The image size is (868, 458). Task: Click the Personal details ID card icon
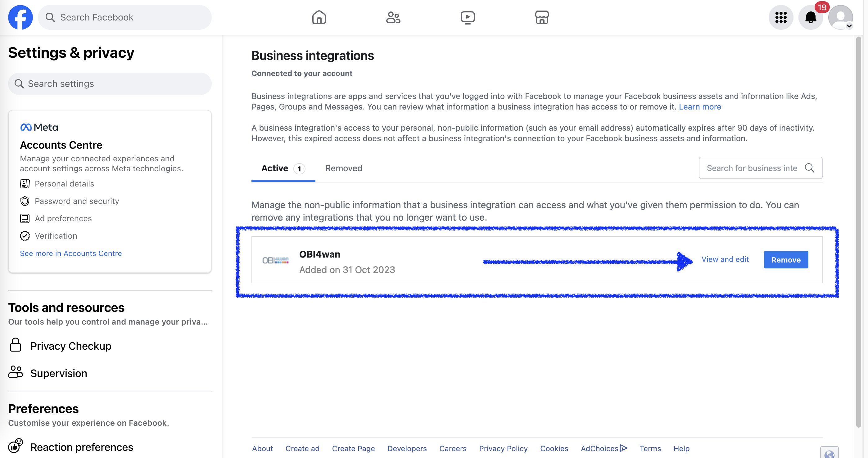[x=25, y=183]
